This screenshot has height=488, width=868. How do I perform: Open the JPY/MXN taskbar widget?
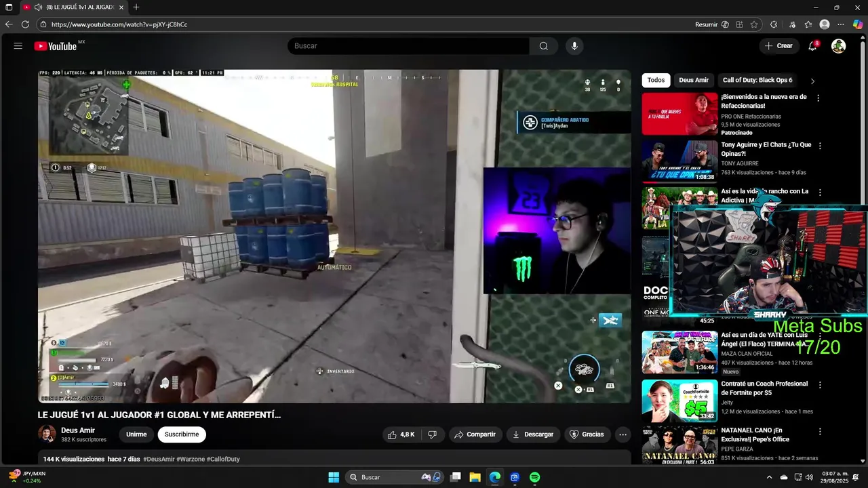click(28, 477)
